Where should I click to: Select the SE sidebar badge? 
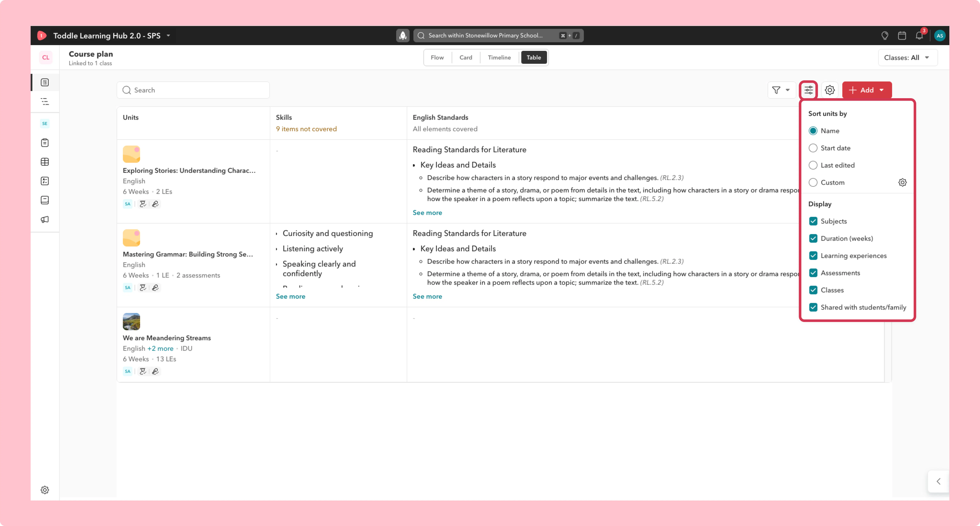click(45, 124)
